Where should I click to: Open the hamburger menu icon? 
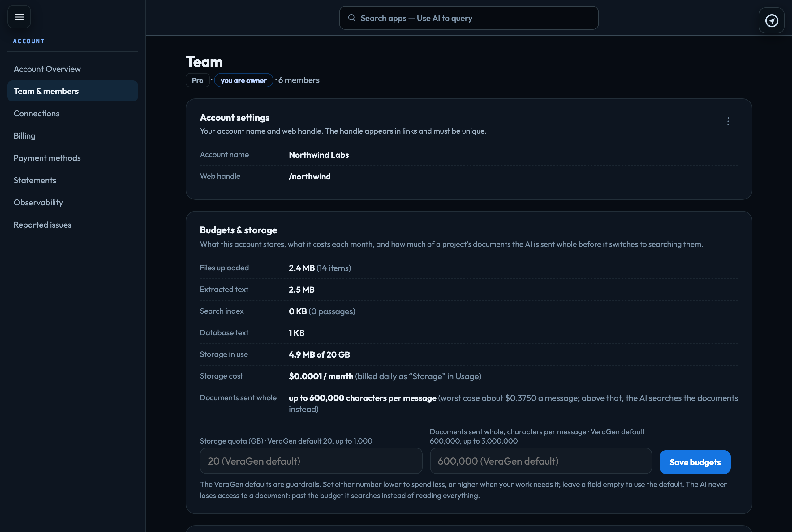(19, 17)
